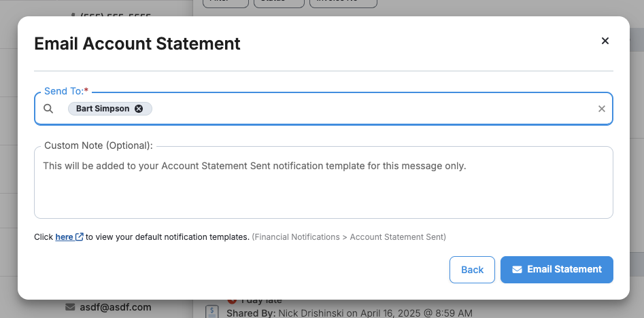Click the red late-status icon behind dialog

(232, 301)
